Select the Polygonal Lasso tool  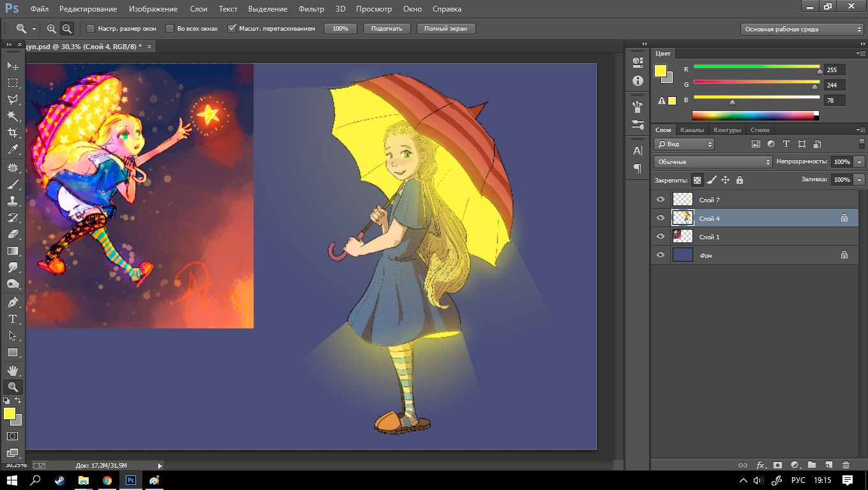pos(12,100)
